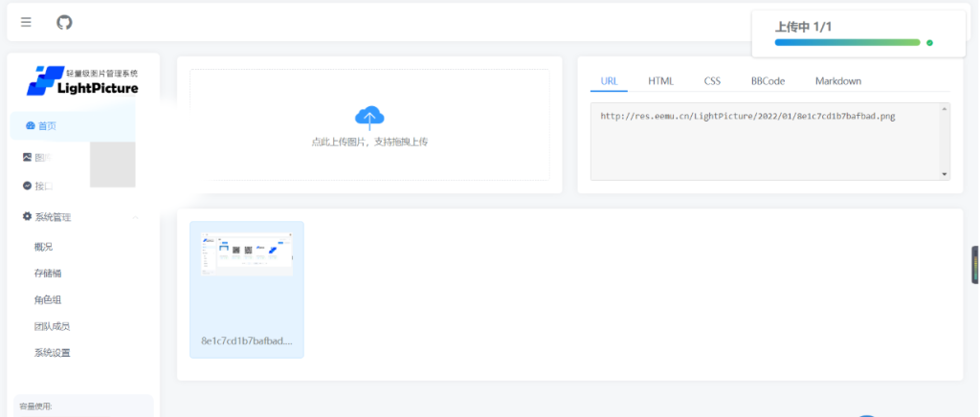Click the green upload success indicator
This screenshot has height=417, width=980.
pyautogui.click(x=929, y=43)
